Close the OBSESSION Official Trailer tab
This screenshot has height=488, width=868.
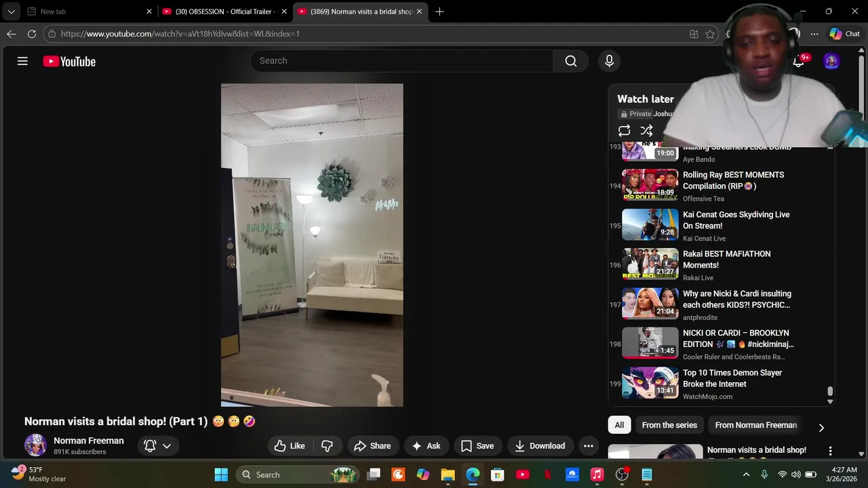click(283, 12)
